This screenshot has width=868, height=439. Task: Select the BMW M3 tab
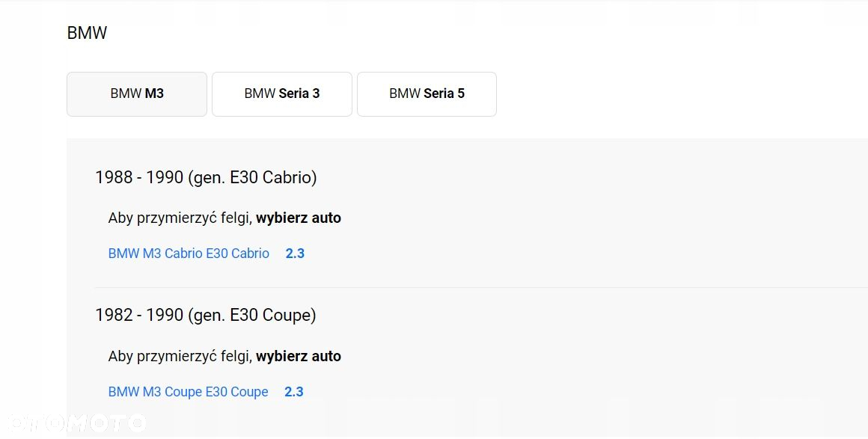click(x=137, y=94)
